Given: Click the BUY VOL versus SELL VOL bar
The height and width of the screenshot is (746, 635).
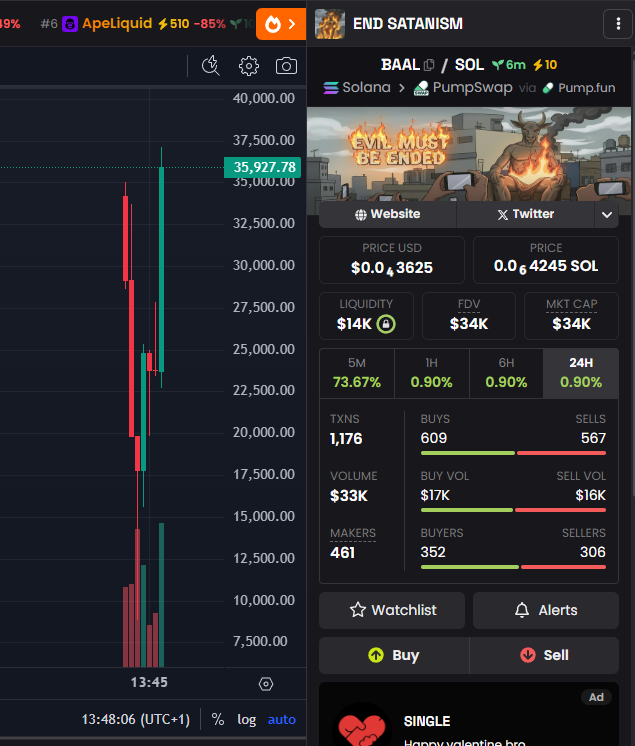Looking at the screenshot, I should (x=513, y=510).
